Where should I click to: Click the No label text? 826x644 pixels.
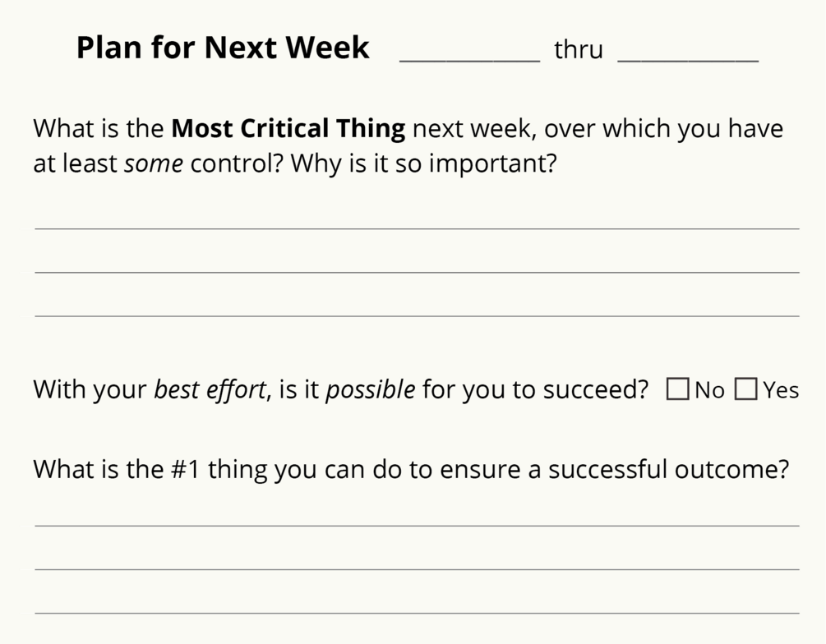click(709, 390)
